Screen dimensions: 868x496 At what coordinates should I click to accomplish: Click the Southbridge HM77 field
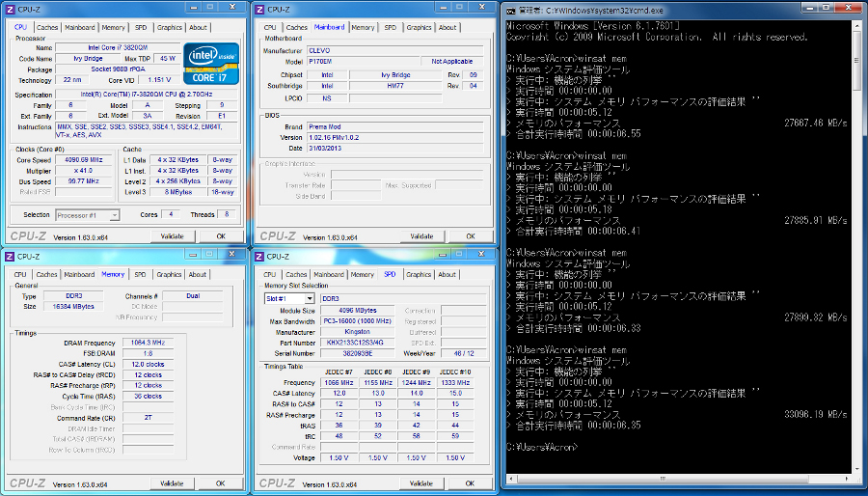pos(395,86)
